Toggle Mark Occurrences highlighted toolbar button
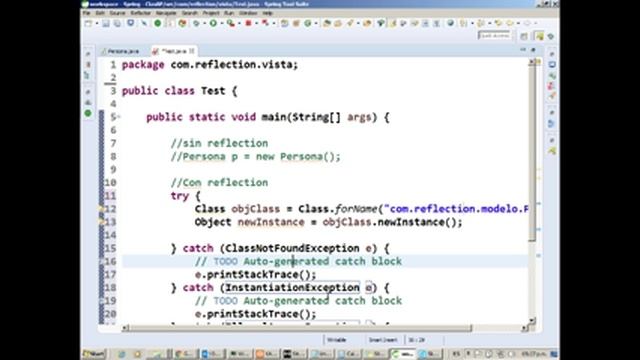640x360 pixels. [393, 23]
